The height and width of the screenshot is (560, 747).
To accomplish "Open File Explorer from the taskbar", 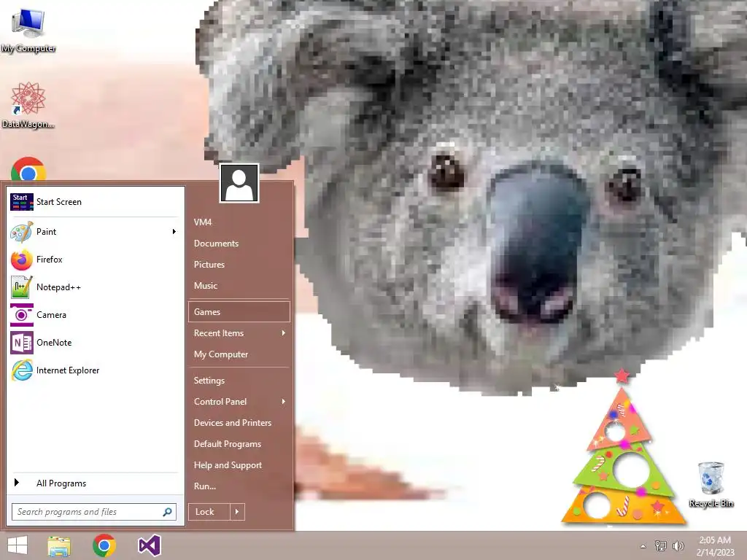I will pos(59,545).
